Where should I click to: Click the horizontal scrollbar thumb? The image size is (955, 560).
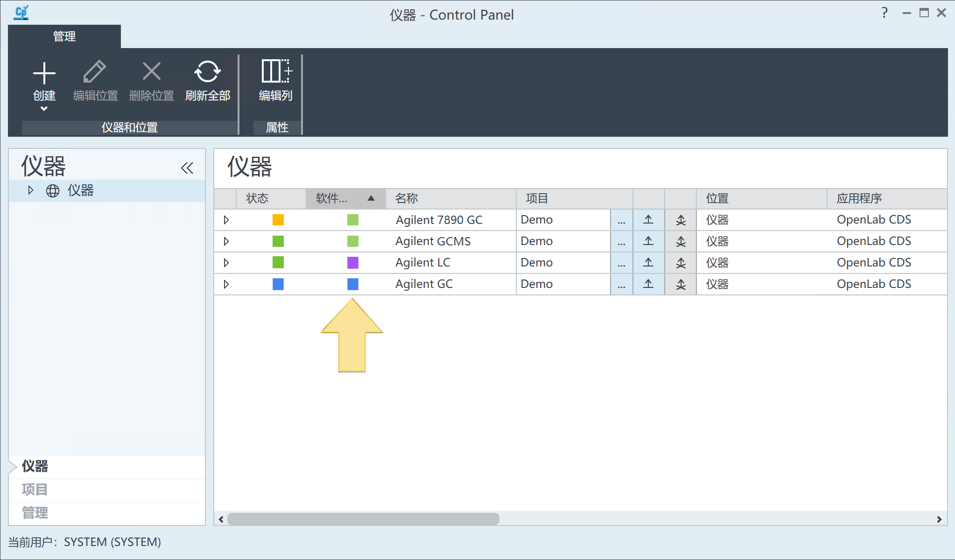click(363, 519)
